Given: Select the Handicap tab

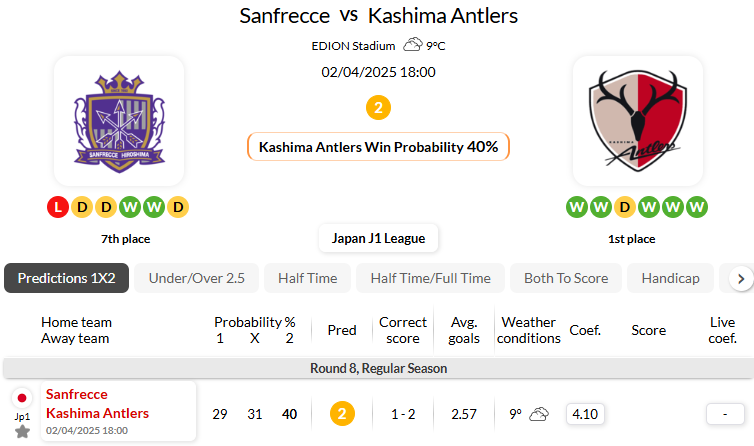Looking at the screenshot, I should point(670,278).
